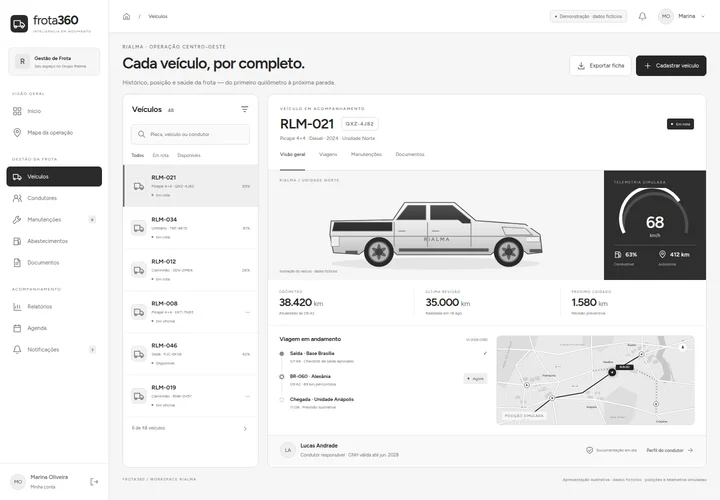Click the LA driver avatar
Viewport: 720px width, 500px height.
coord(288,450)
